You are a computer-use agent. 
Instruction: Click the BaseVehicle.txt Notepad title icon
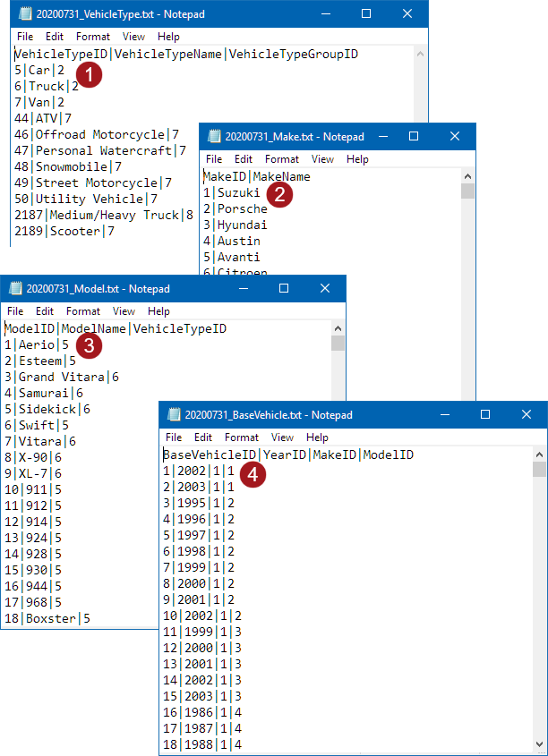(x=174, y=414)
